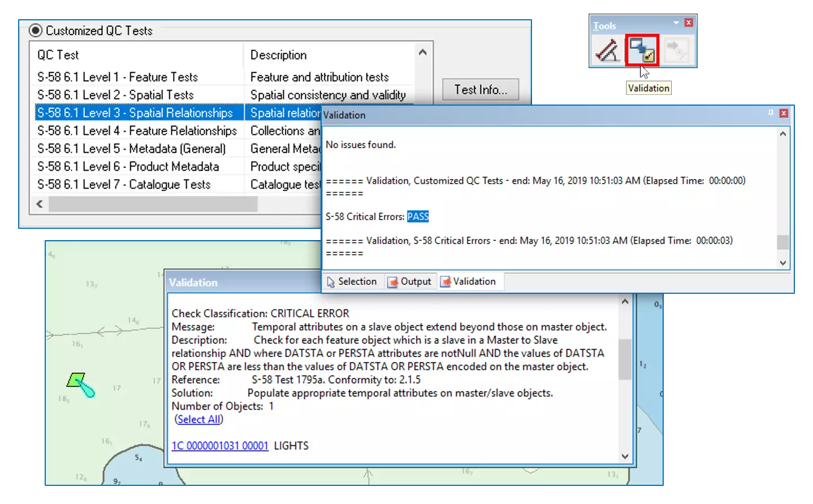Toggle the auto-hide pin on the Validation panel
The image size is (813, 504).
click(x=771, y=114)
